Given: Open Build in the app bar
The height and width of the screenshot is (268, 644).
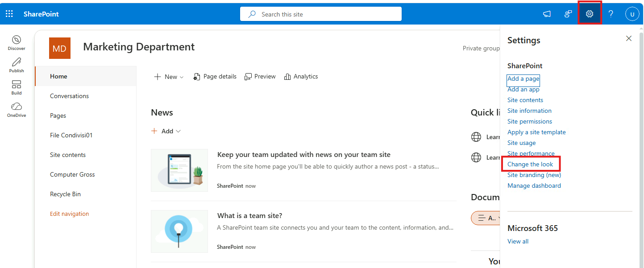Looking at the screenshot, I should pos(17,87).
